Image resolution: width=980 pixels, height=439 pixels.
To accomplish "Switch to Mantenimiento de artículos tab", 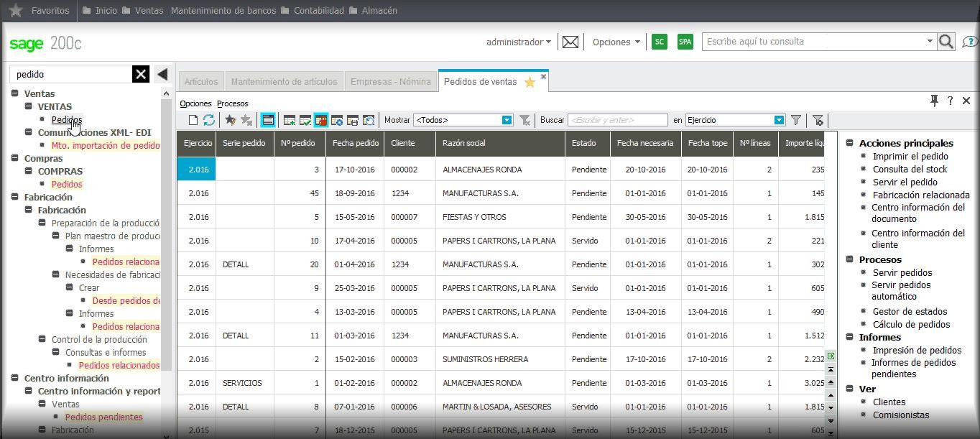I will (x=284, y=82).
